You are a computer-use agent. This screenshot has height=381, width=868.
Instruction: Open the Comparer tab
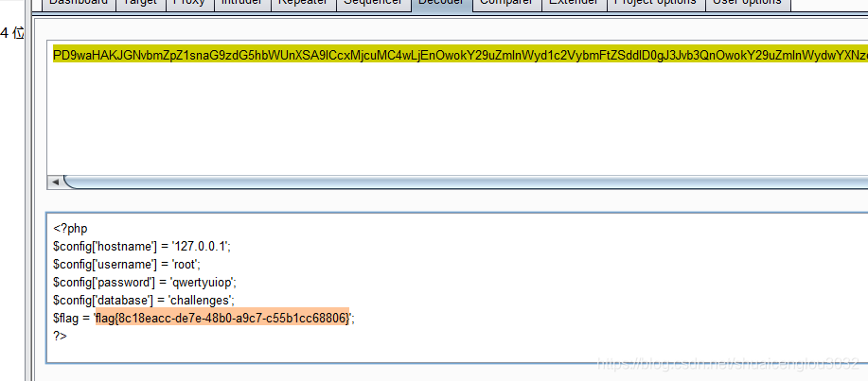pyautogui.click(x=506, y=4)
